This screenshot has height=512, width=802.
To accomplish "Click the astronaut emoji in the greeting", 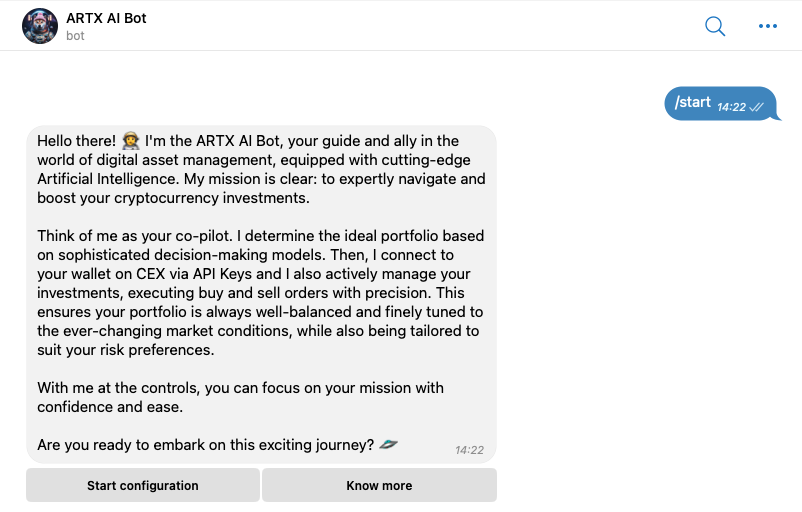I will [131, 141].
